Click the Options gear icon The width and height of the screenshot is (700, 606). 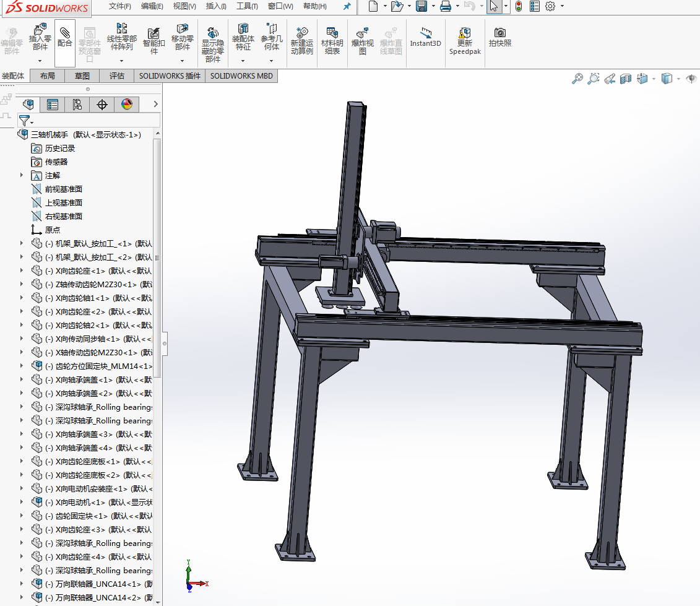[x=550, y=6]
